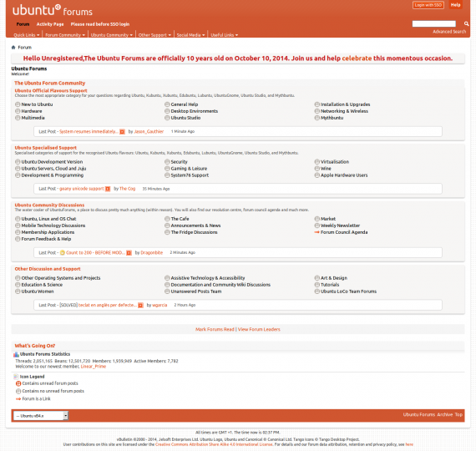Click the status icon beside The Cafe
This screenshot has height=451, width=476.
coord(167,219)
